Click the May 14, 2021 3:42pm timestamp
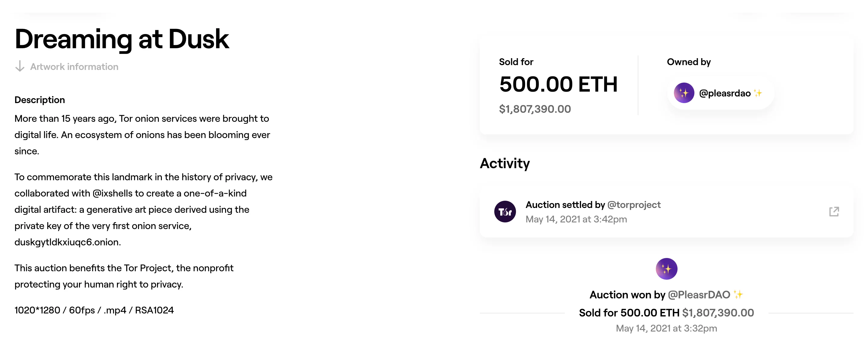 [x=576, y=219]
